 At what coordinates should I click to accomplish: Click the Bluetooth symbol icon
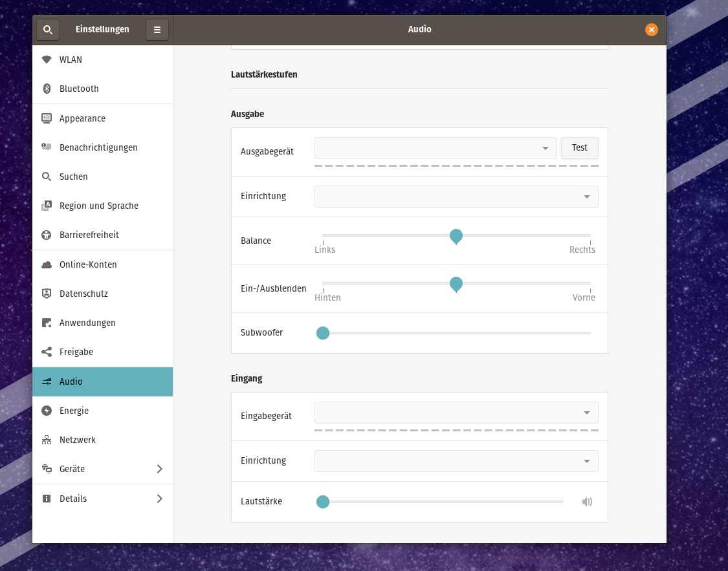pyautogui.click(x=47, y=89)
